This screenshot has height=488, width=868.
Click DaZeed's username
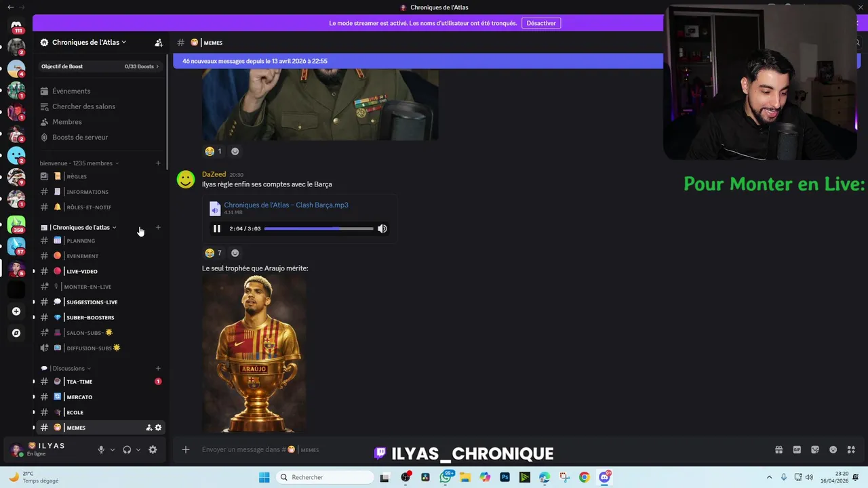coord(214,174)
